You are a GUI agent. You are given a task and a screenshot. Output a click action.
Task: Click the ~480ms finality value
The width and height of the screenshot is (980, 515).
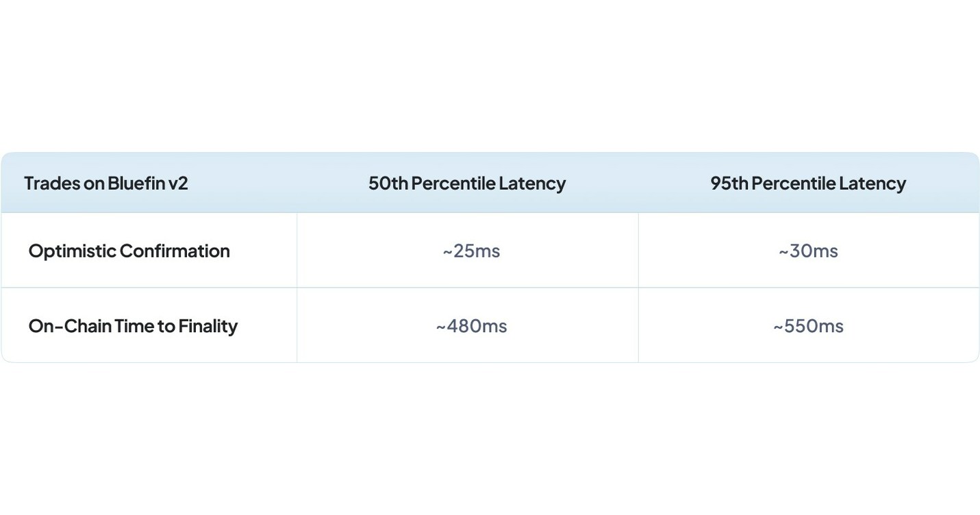click(471, 326)
